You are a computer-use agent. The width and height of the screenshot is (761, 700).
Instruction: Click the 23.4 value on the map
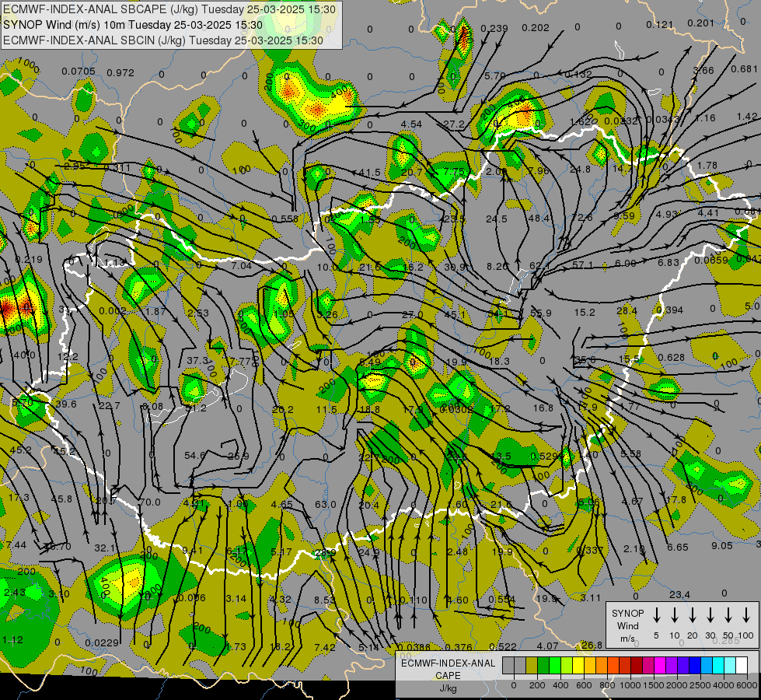(679, 594)
